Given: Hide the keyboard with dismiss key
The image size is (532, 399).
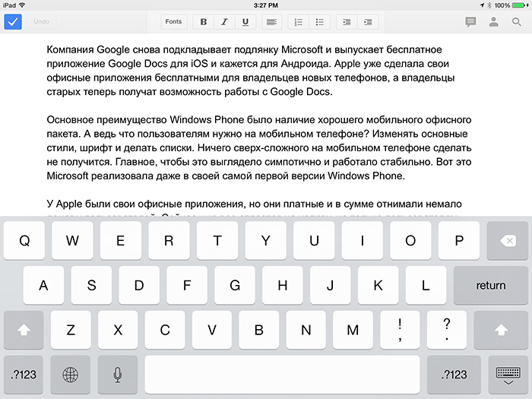Looking at the screenshot, I should coord(508,375).
